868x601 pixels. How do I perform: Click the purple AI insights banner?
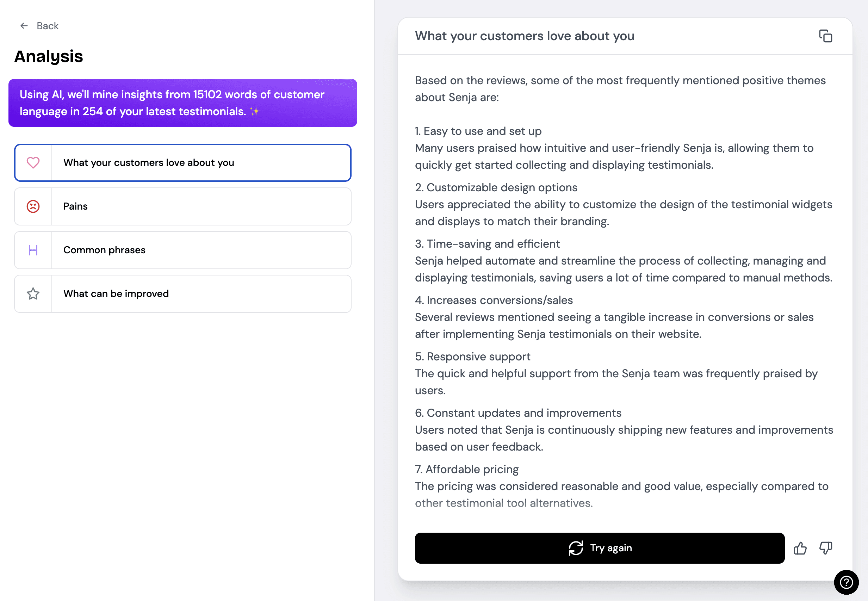pyautogui.click(x=182, y=103)
